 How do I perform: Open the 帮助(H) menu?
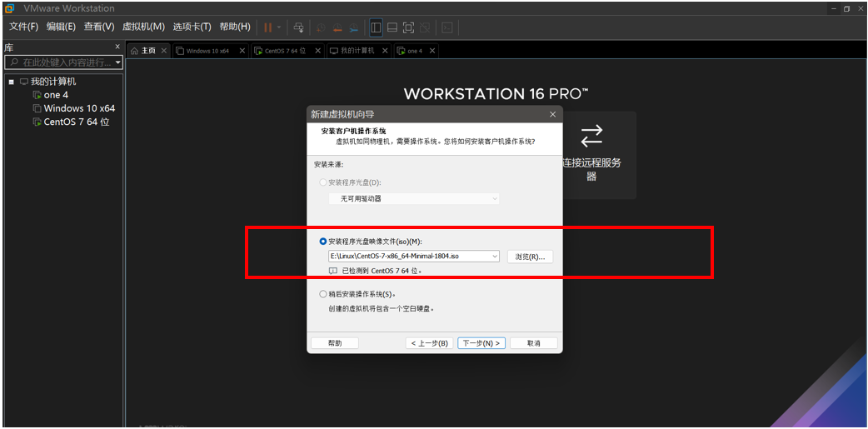tap(235, 27)
